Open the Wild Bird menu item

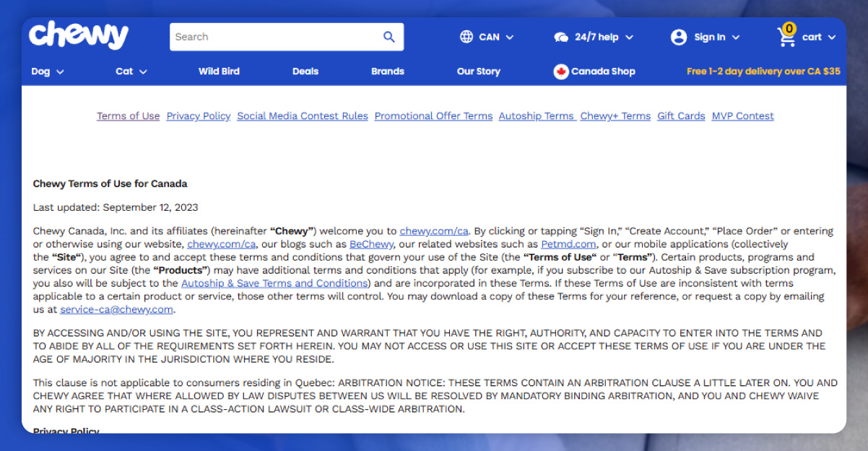[x=219, y=71]
